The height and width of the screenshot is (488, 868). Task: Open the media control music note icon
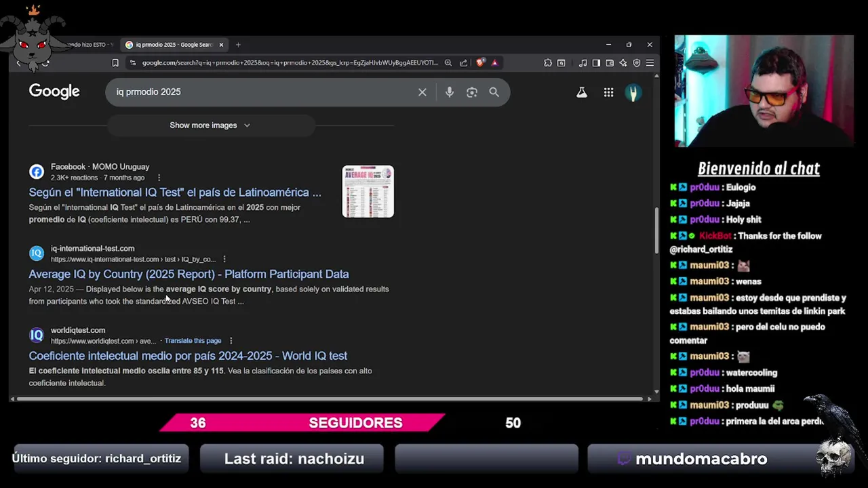click(x=583, y=63)
